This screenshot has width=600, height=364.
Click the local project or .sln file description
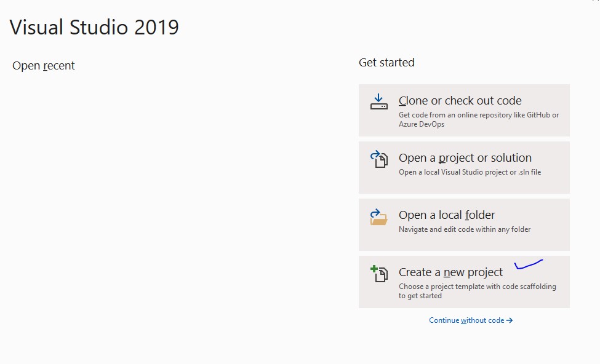coord(470,172)
